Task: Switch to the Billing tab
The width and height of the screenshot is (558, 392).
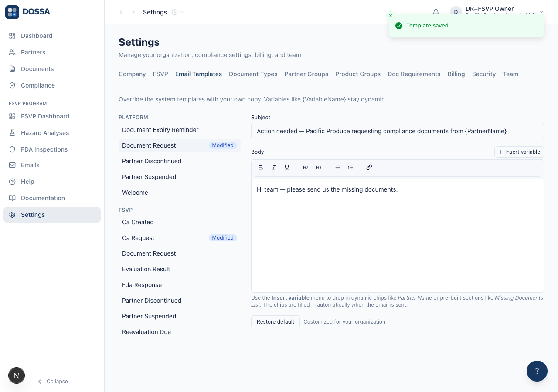Action: coord(456,74)
